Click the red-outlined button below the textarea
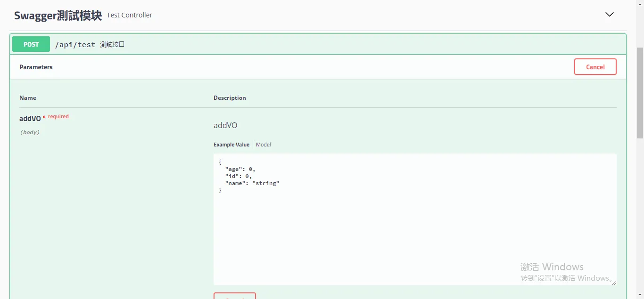Image resolution: width=644 pixels, height=299 pixels. tap(235, 296)
